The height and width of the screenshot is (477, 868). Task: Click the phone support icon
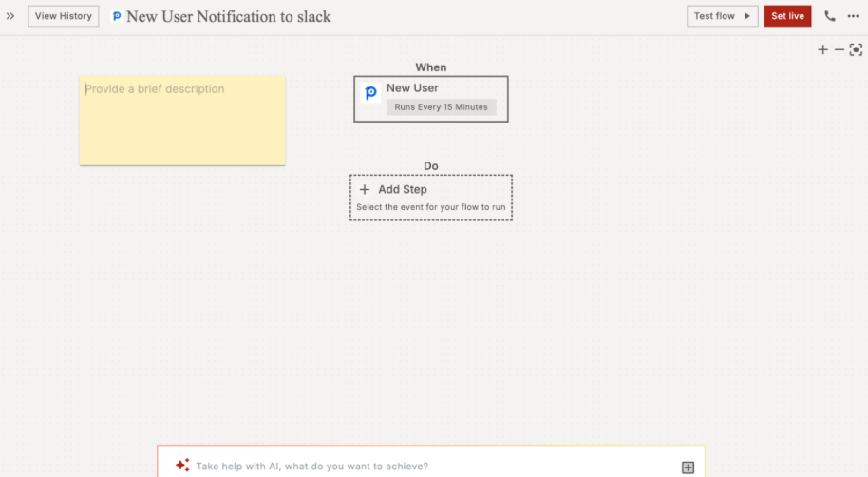click(x=830, y=16)
